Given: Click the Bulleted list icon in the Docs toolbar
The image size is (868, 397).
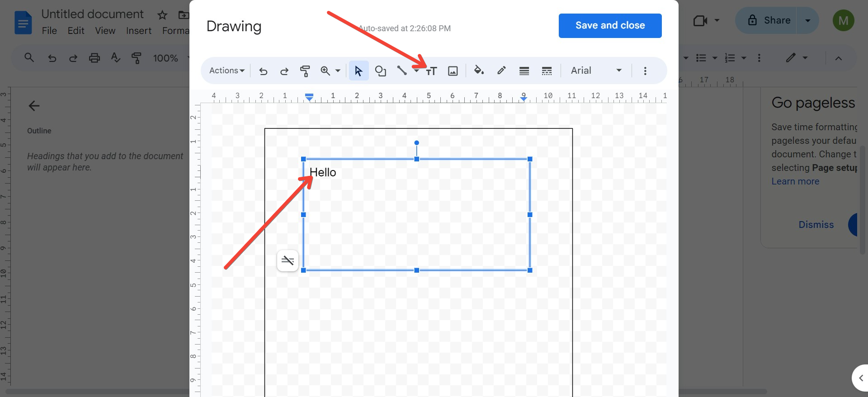Looking at the screenshot, I should click(701, 58).
